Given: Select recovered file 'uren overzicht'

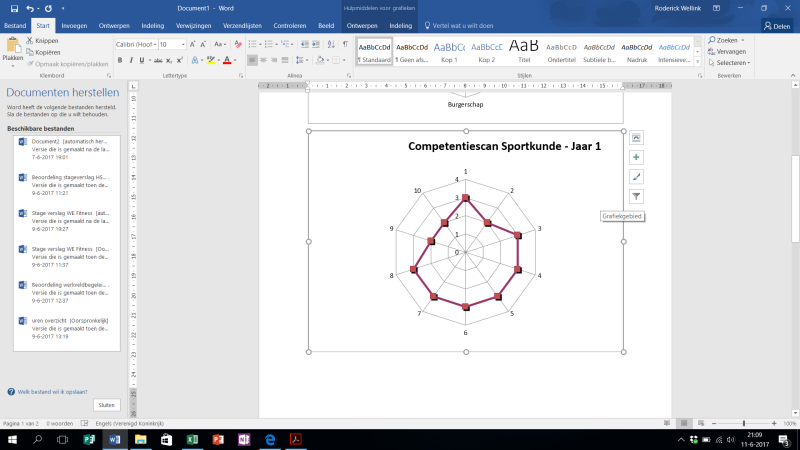Looking at the screenshot, I should coord(67,329).
